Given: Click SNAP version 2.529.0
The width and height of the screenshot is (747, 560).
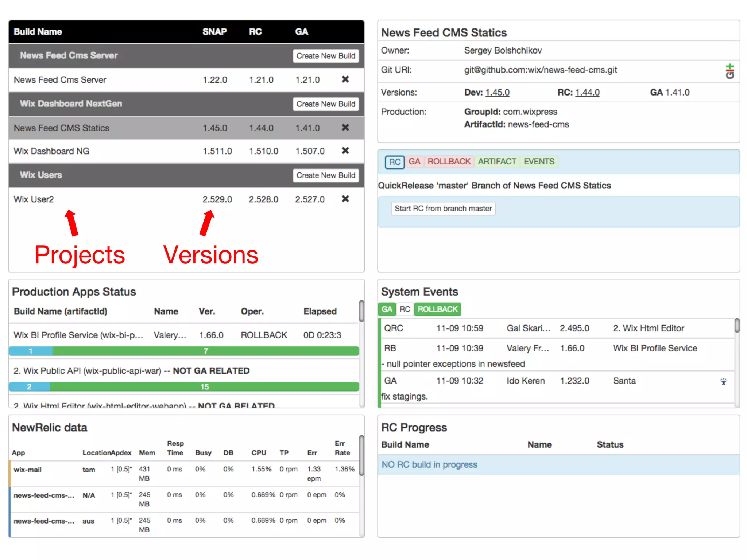Looking at the screenshot, I should [217, 199].
